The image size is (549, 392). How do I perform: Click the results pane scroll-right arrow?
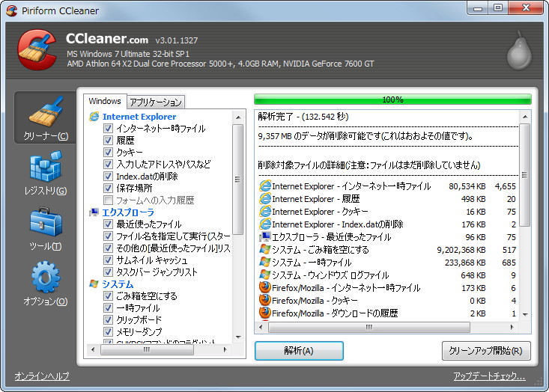pyautogui.click(x=512, y=328)
